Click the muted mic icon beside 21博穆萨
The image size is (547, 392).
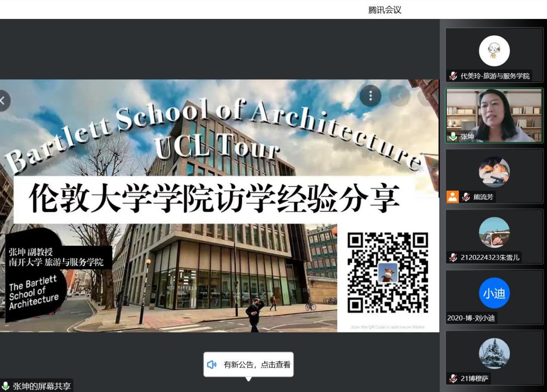[453, 378]
